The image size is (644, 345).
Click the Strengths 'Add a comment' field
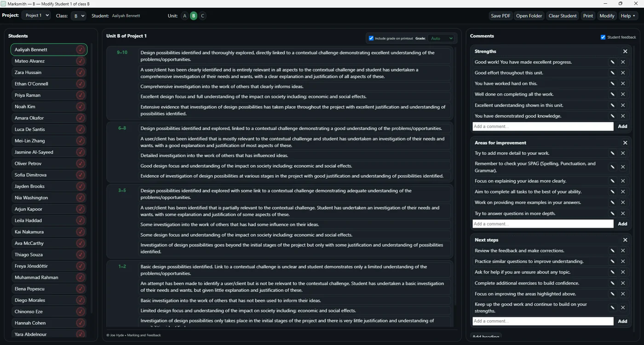pos(542,126)
